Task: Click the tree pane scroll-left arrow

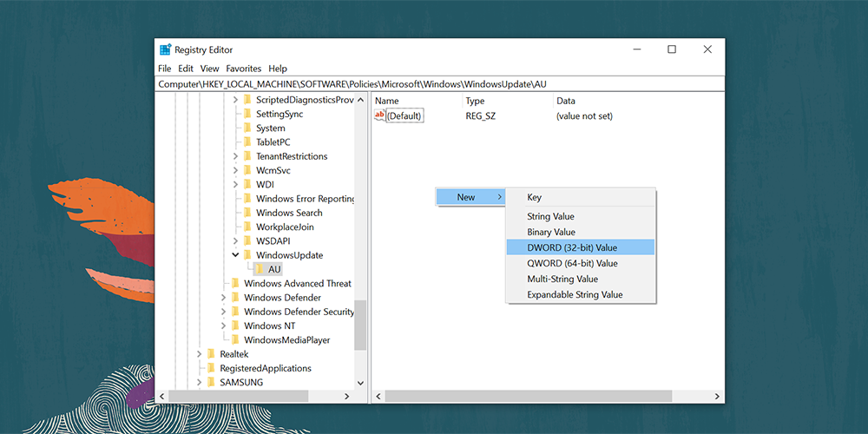Action: (161, 397)
